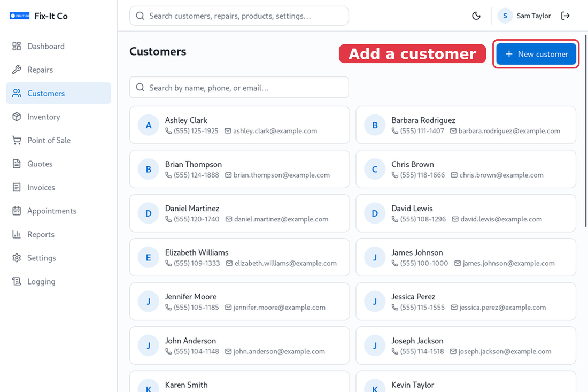The height and width of the screenshot is (392, 588).
Task: Click the Point of Sale cart icon
Action: tap(17, 140)
